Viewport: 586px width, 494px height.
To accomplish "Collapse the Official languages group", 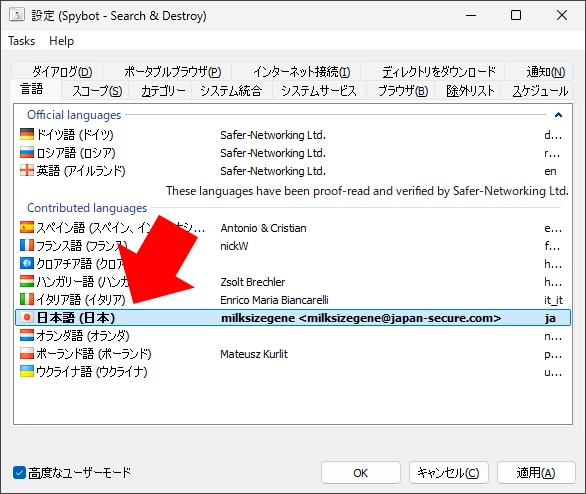I will point(558,115).
